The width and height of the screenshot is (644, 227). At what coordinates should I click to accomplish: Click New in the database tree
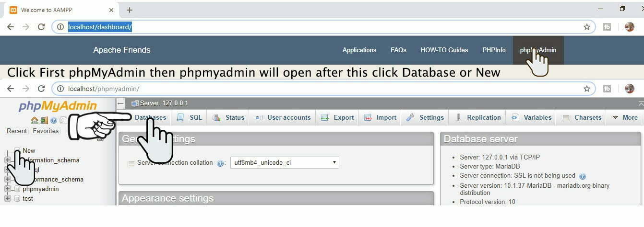point(29,150)
